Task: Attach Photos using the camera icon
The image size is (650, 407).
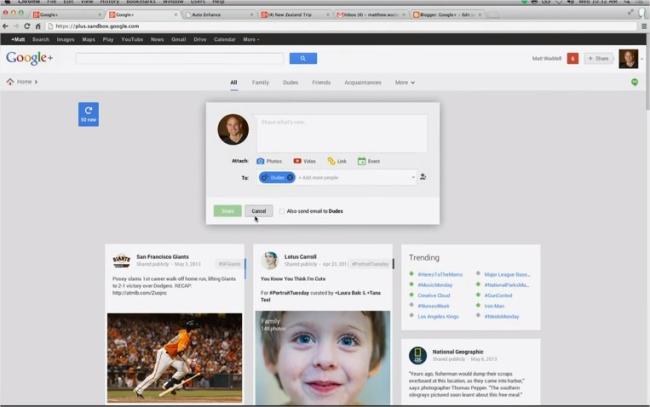Action: 260,161
